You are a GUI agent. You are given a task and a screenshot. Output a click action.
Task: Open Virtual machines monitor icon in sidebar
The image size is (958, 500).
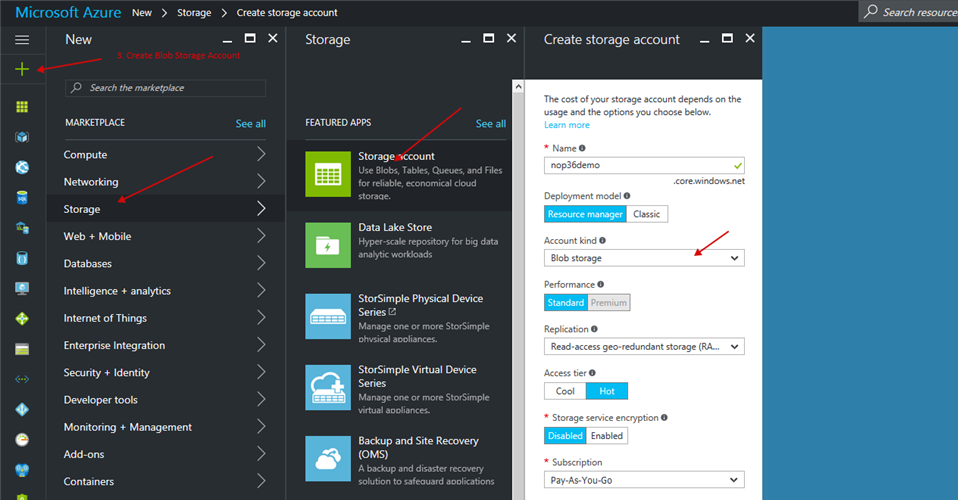point(22,289)
